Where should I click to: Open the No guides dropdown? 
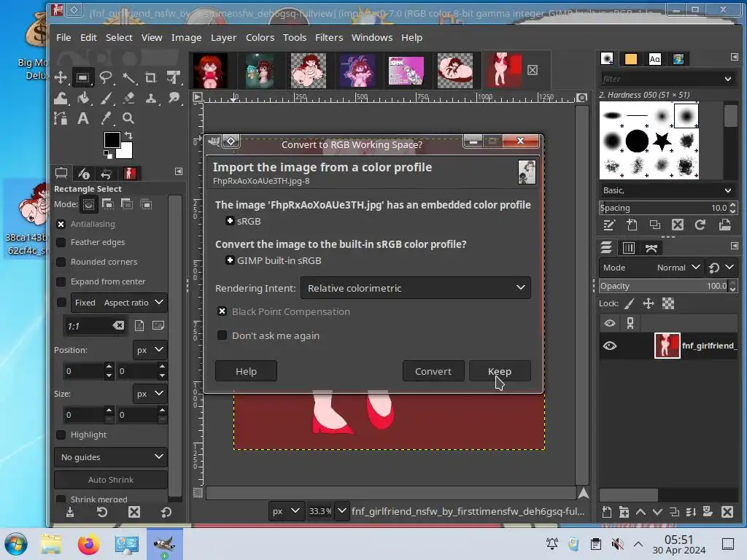pyautogui.click(x=111, y=457)
